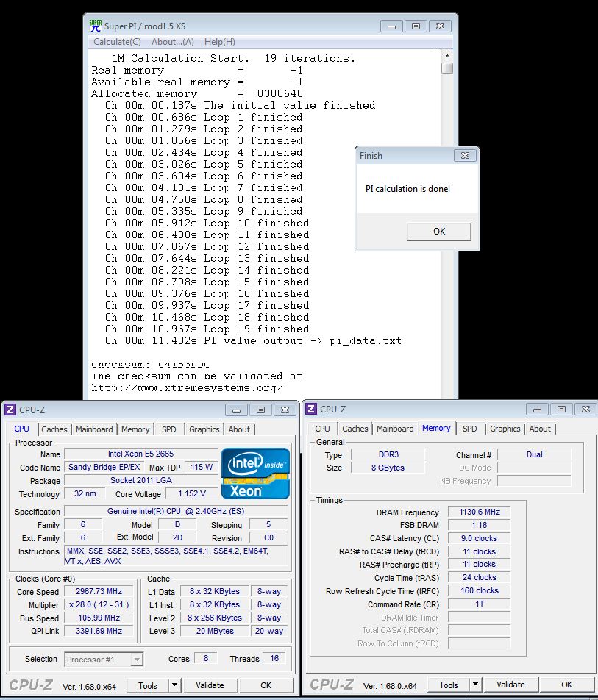Maximize the Super PI window
Image resolution: width=598 pixels, height=700 pixels.
tap(416, 26)
